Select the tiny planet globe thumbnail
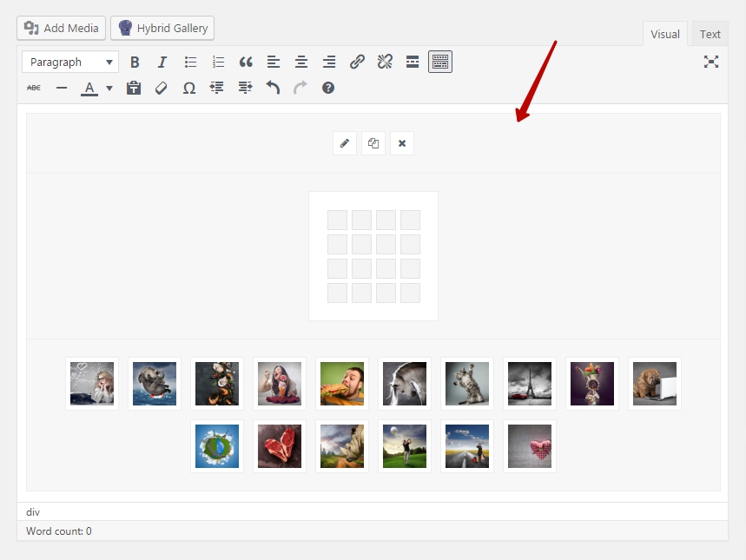 [217, 446]
